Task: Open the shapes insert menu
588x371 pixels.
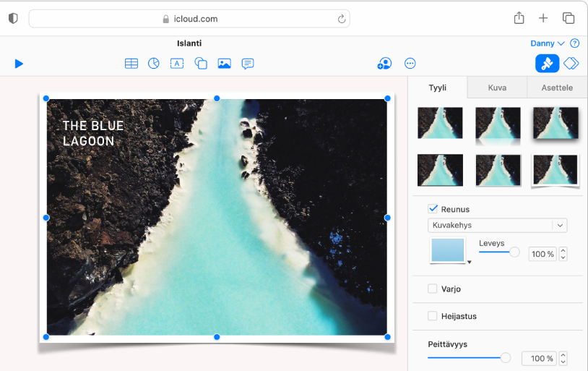Action: point(201,64)
